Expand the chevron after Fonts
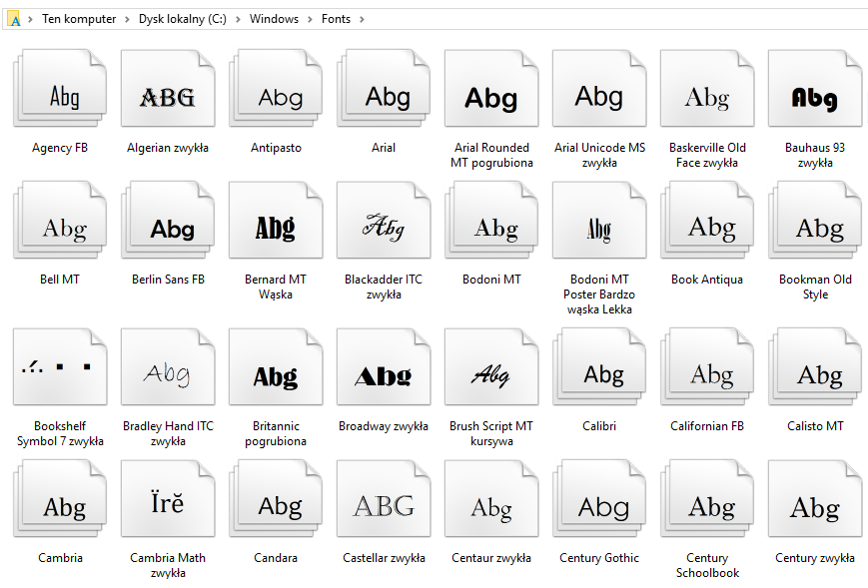 pos(362,19)
